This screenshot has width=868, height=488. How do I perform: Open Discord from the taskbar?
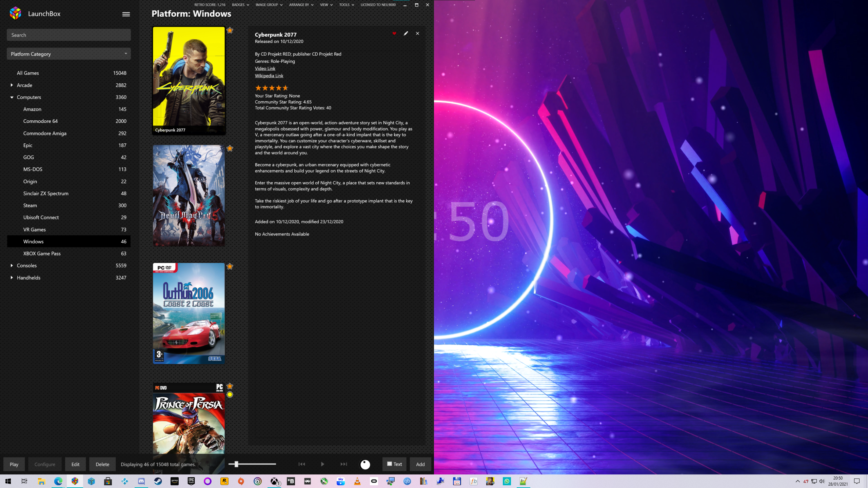(141, 481)
